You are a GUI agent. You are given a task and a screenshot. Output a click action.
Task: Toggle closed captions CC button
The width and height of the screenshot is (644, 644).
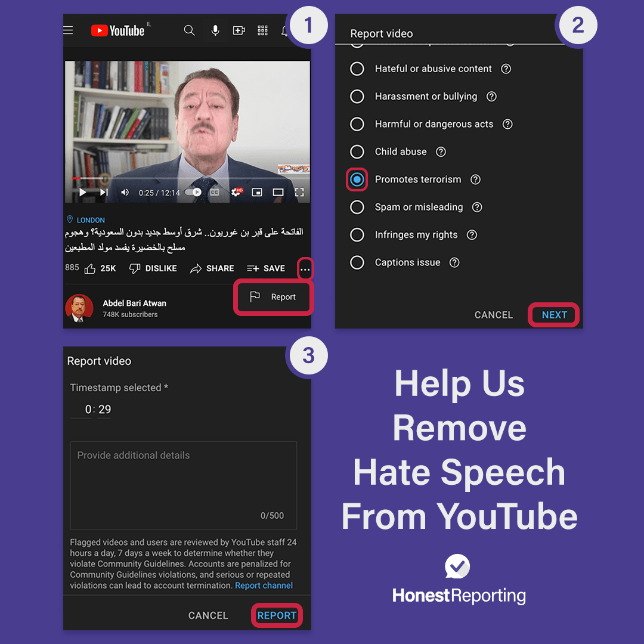215,192
